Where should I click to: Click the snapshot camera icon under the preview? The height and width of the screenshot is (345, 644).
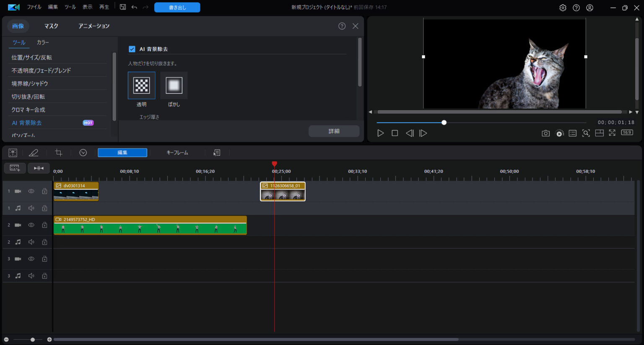(x=545, y=133)
